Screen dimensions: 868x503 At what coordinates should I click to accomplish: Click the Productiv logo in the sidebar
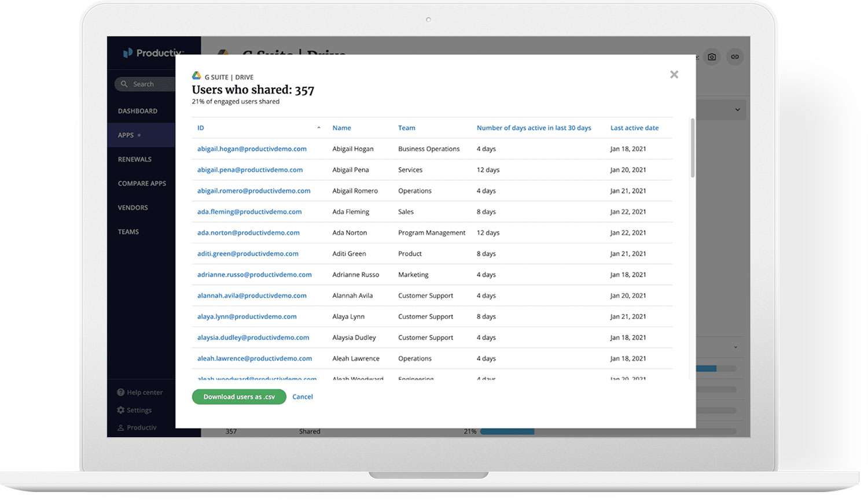153,53
